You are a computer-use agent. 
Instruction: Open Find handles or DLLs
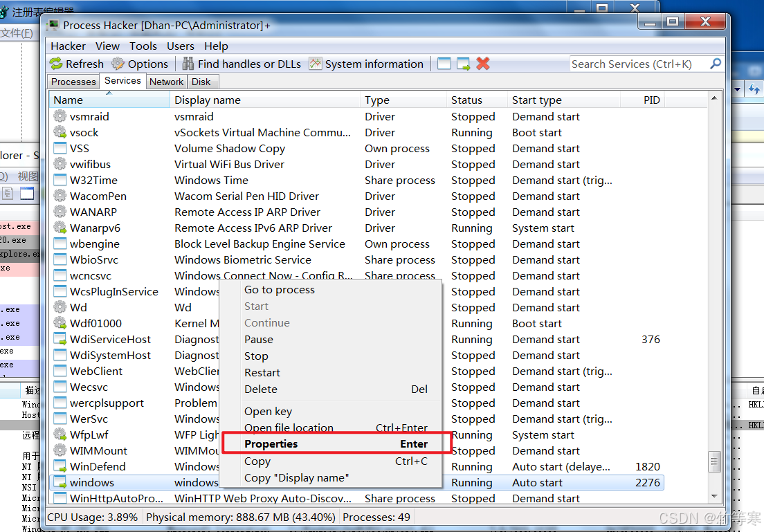point(242,64)
